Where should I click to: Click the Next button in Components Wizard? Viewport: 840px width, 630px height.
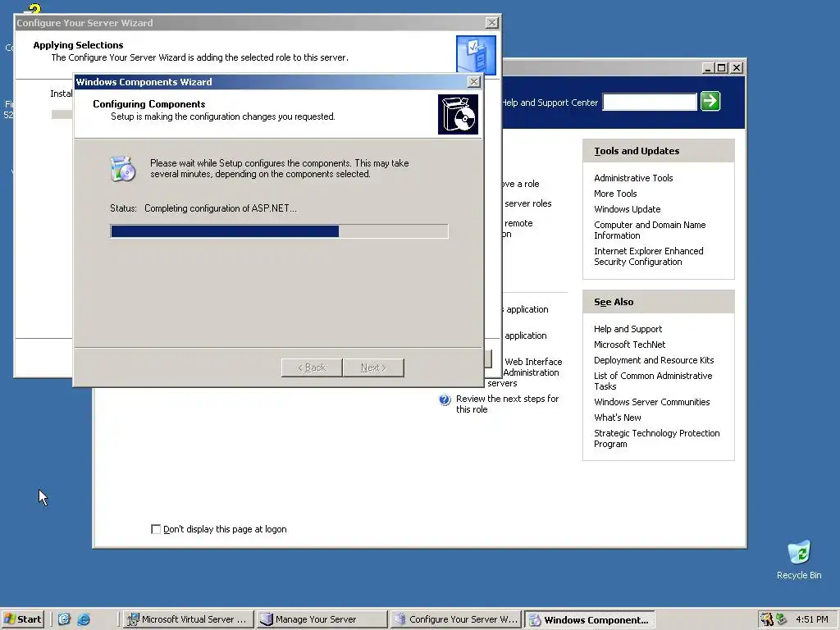(373, 367)
